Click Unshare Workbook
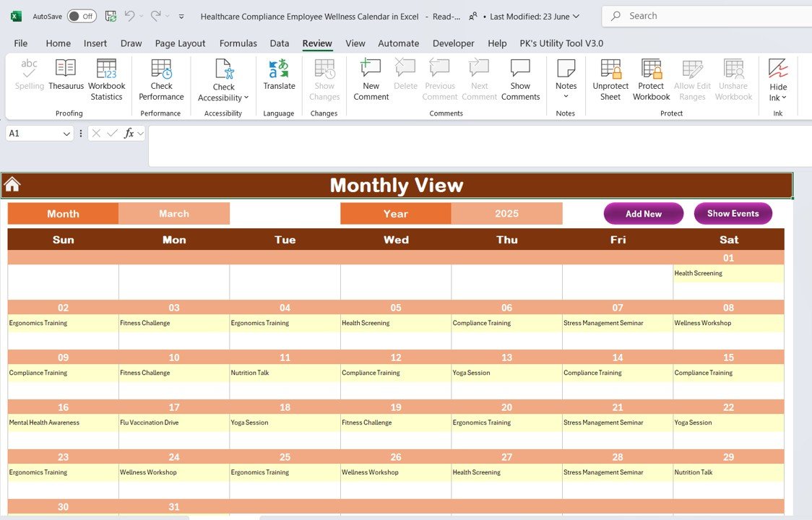 click(733, 80)
